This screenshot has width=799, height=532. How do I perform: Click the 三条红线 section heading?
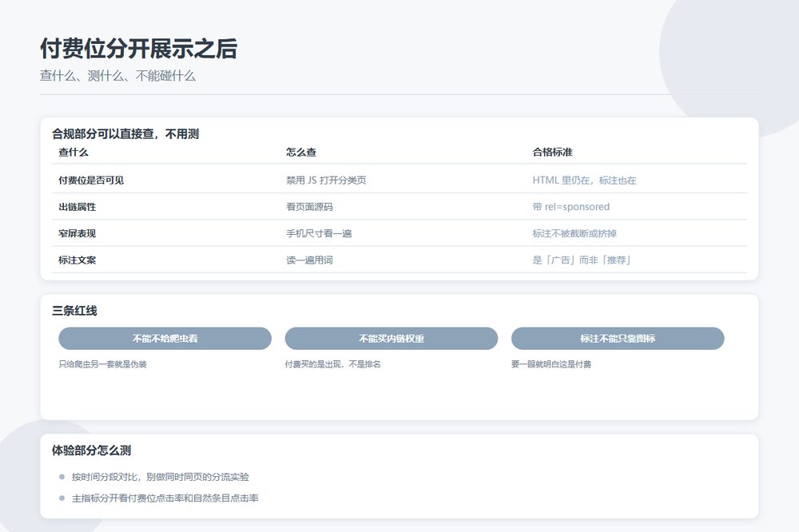[74, 311]
